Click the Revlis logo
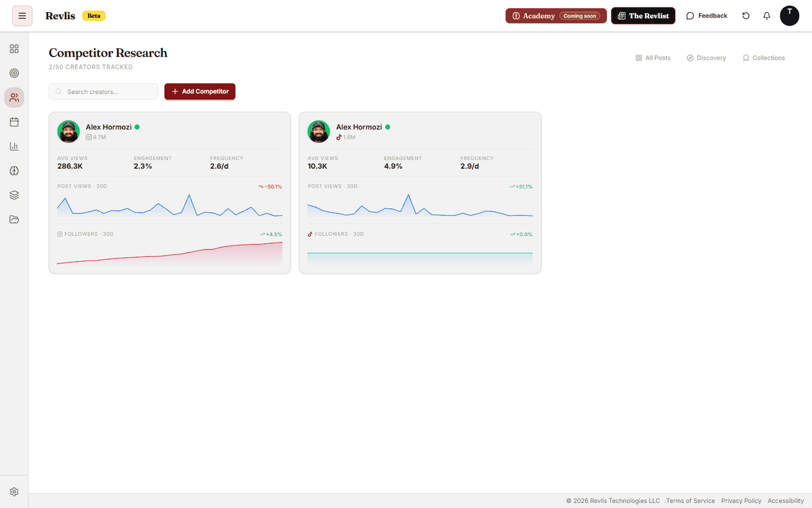Screen dimensions: 812x508 [x=60, y=16]
